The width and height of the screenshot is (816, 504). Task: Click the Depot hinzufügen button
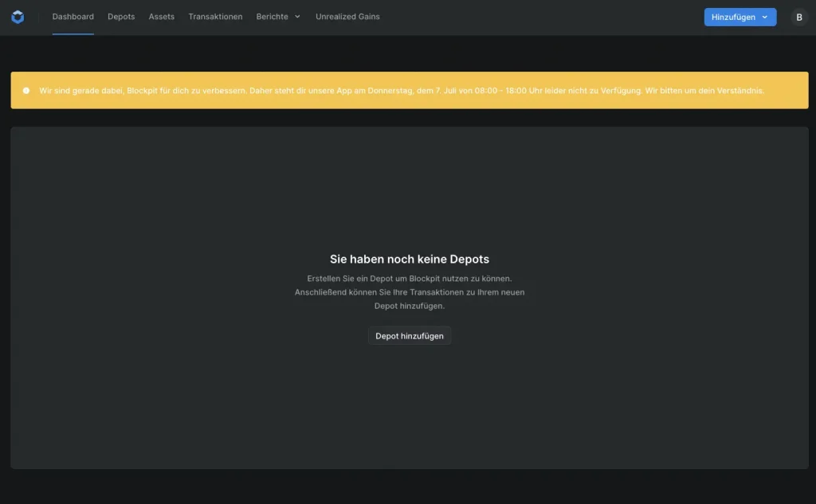(410, 336)
